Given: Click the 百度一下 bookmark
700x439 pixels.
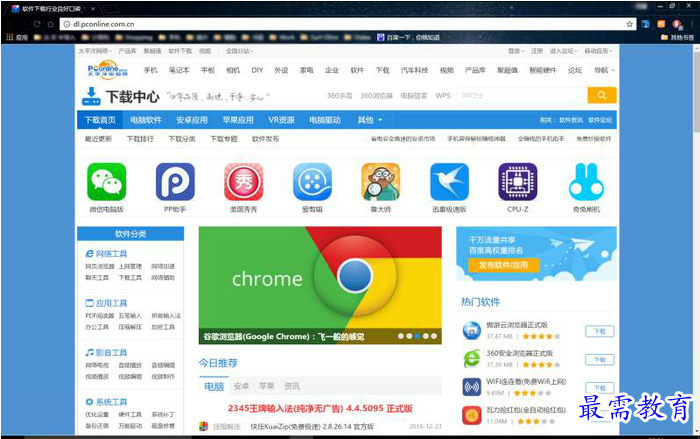Looking at the screenshot, I should click(408, 38).
